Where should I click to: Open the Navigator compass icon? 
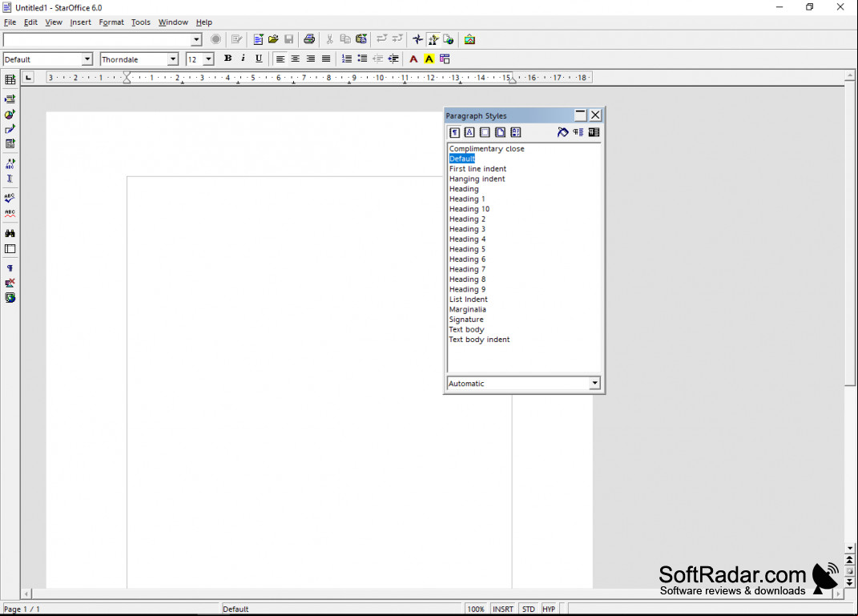pos(417,39)
